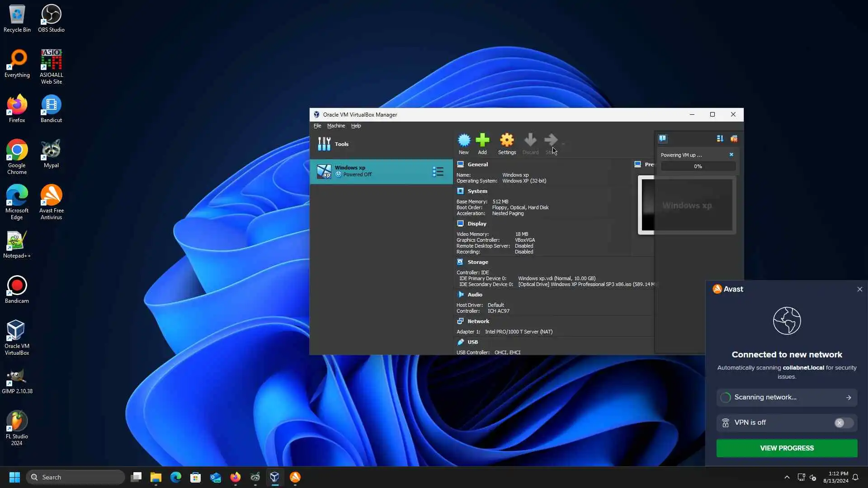The image size is (868, 488).
Task: Open the Help menu
Action: point(356,126)
